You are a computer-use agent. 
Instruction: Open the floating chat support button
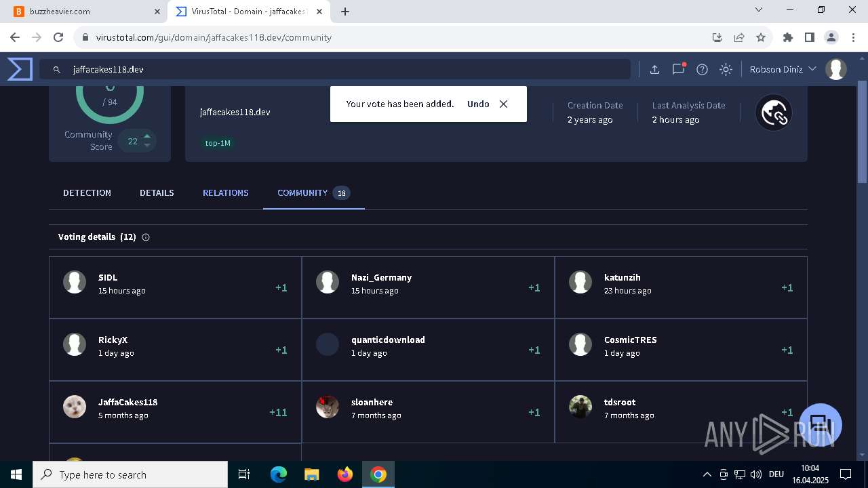tap(821, 425)
